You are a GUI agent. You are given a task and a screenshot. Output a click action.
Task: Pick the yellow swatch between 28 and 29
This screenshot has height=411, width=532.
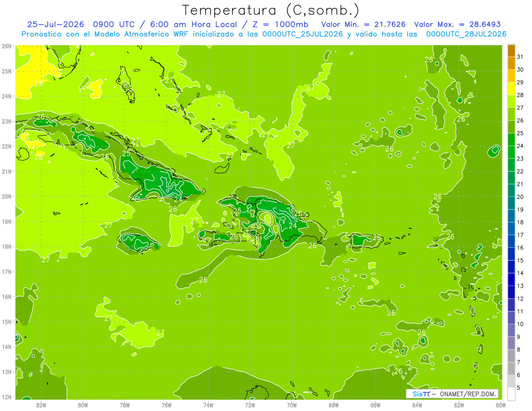(x=511, y=89)
